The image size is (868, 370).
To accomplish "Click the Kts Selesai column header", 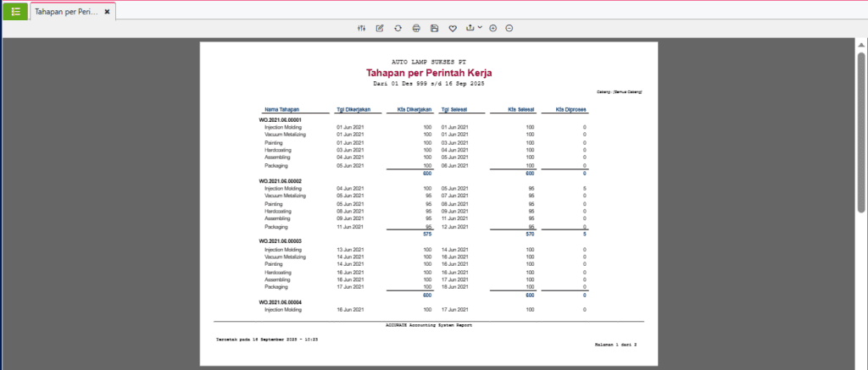I will pyautogui.click(x=522, y=109).
